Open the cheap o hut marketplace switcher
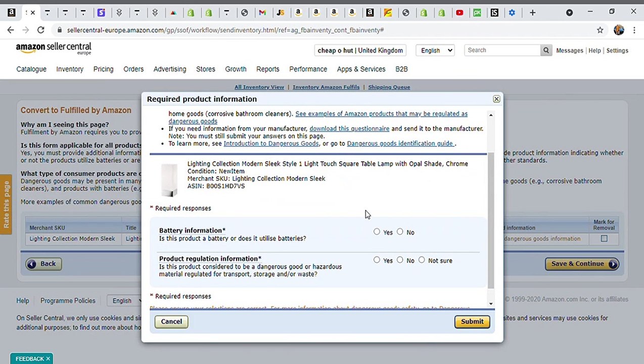The image size is (644, 364). (360, 50)
